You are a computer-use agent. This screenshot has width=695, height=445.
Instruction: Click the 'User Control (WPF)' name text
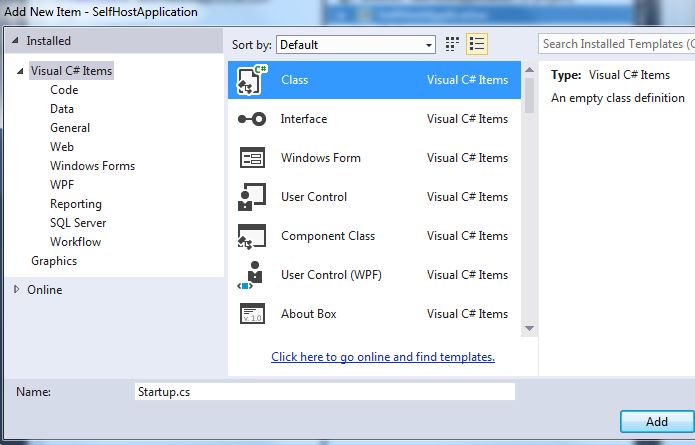coord(332,275)
